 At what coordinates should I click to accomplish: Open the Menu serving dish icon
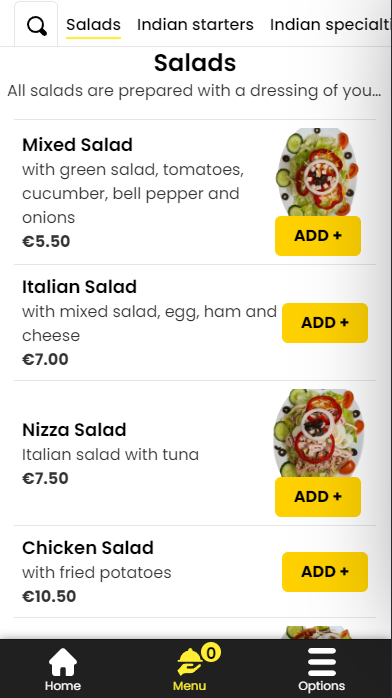[190, 662]
